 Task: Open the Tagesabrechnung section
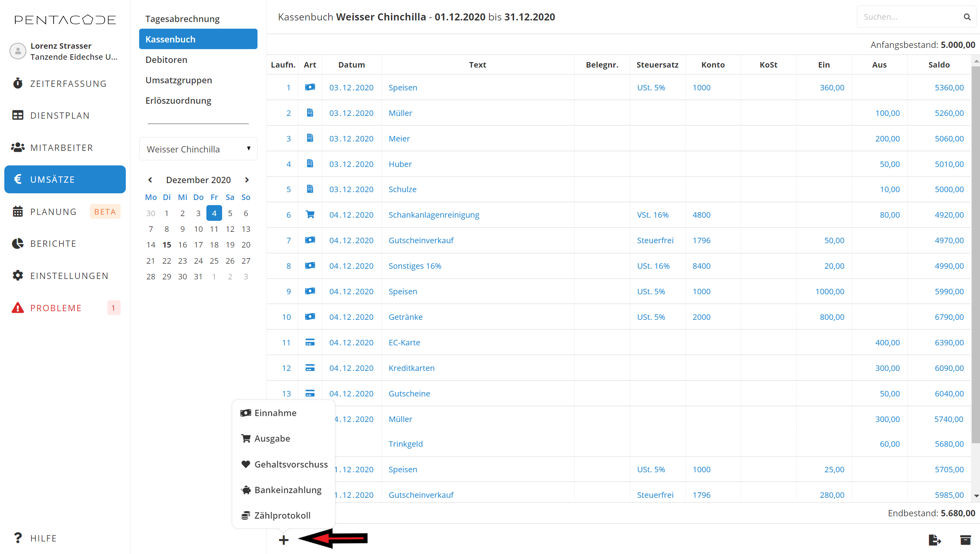(182, 19)
